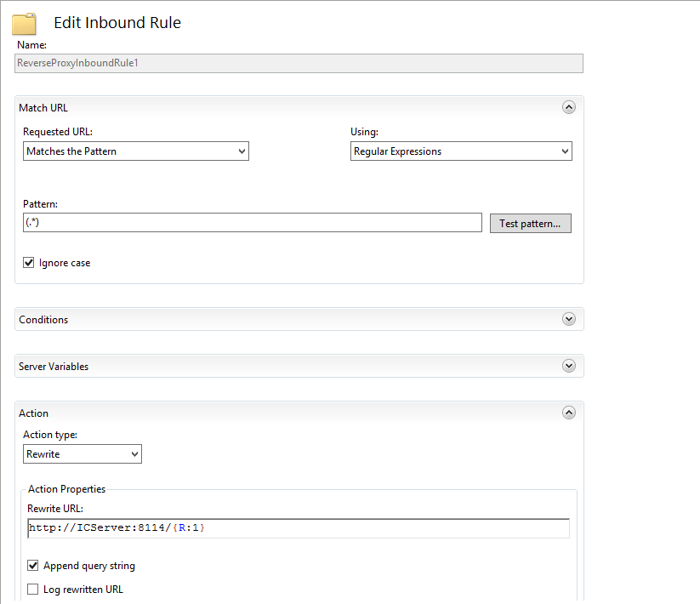700x604 pixels.
Task: Open the Using dropdown set to Regular Expressions
Action: coord(461,151)
